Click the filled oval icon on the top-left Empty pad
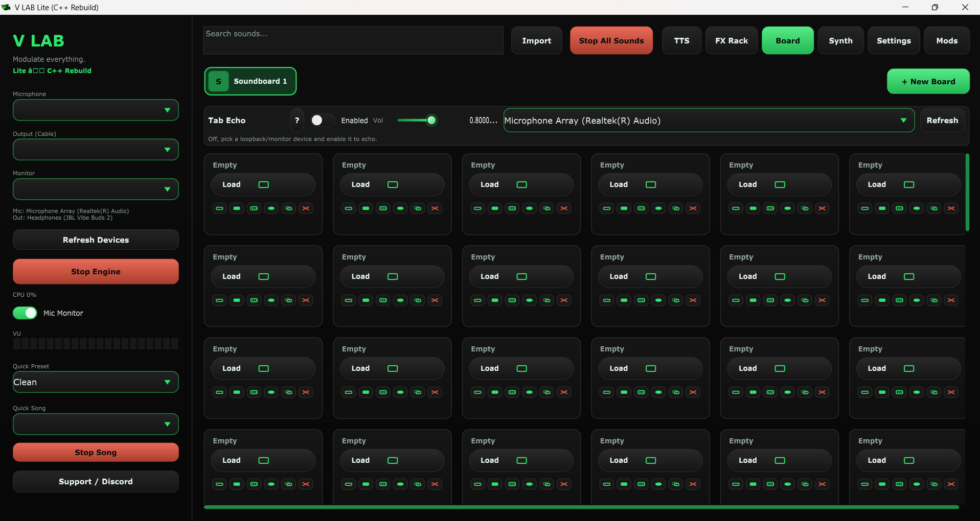Image resolution: width=980 pixels, height=521 pixels. pyautogui.click(x=271, y=208)
